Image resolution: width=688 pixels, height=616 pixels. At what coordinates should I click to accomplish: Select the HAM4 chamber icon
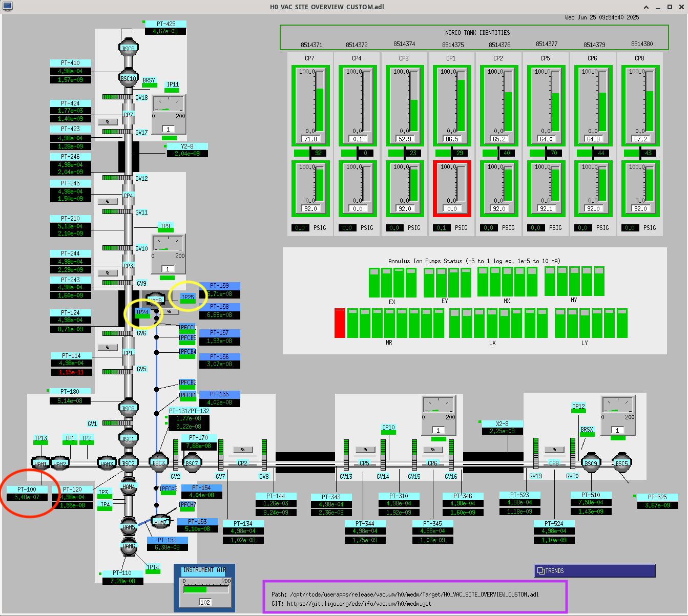(129, 486)
